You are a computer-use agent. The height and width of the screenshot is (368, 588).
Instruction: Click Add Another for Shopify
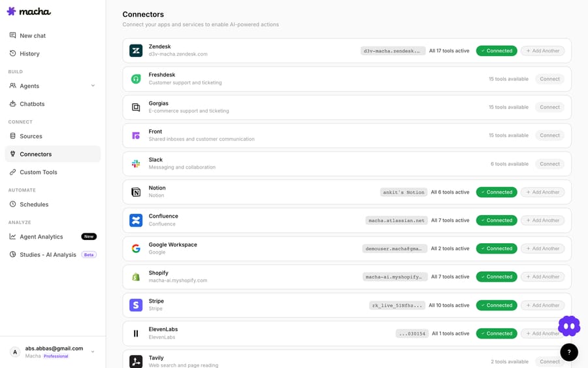click(x=542, y=277)
